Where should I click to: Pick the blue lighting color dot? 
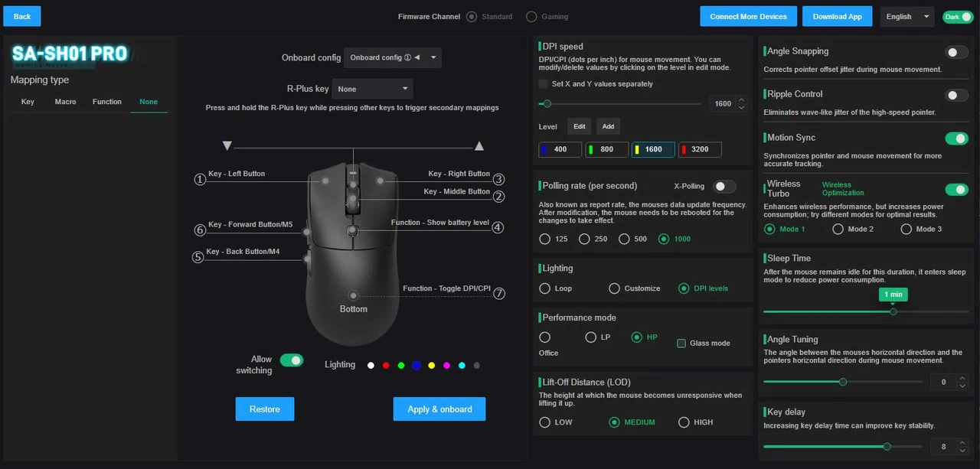tap(416, 366)
